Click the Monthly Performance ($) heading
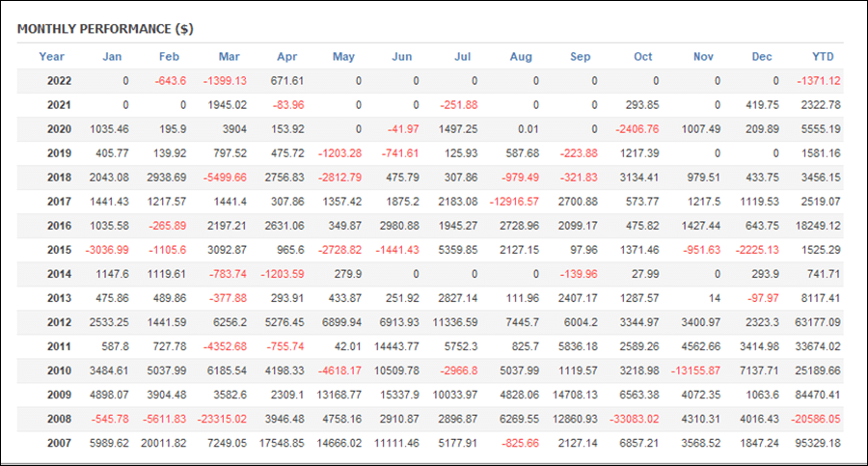This screenshot has height=466, width=868. [x=105, y=29]
